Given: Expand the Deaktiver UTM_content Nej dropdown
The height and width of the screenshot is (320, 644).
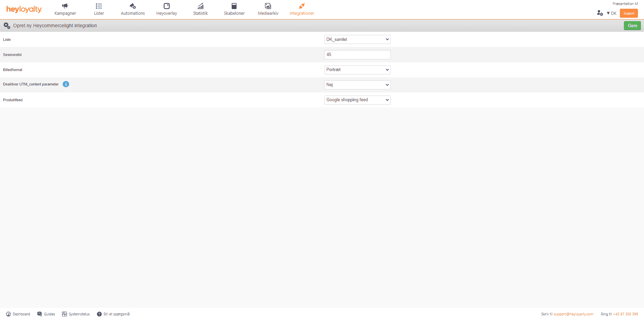Looking at the screenshot, I should (x=357, y=85).
